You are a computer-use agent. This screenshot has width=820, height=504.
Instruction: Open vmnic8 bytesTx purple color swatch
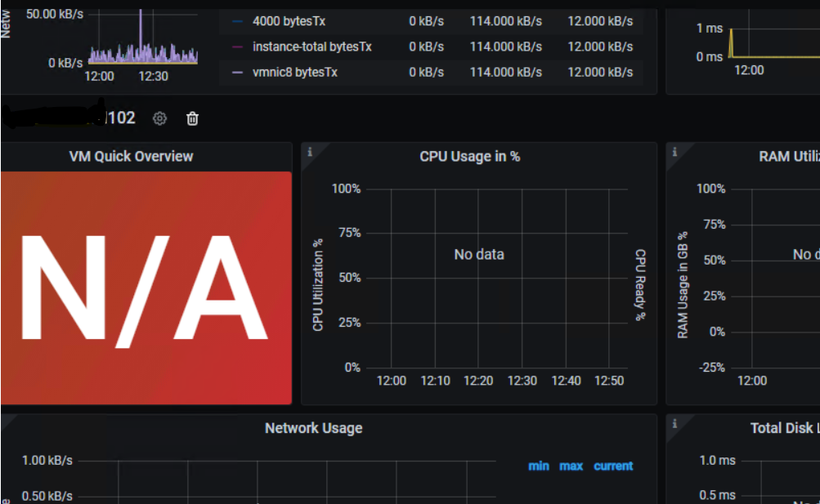237,73
